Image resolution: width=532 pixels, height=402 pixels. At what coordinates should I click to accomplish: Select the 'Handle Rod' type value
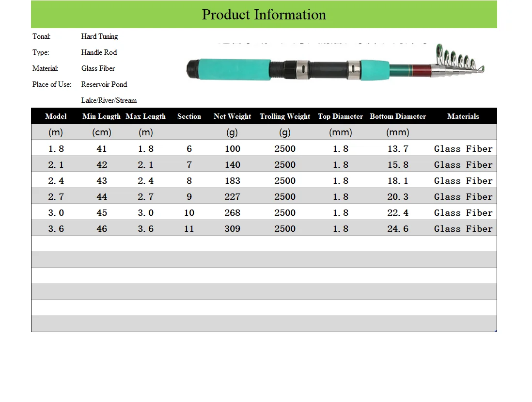(x=99, y=52)
